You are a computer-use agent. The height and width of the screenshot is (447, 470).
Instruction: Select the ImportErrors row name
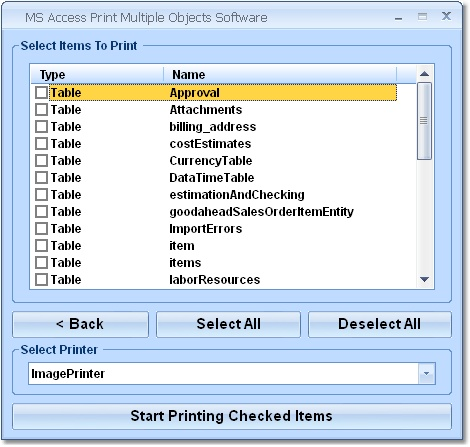[206, 229]
